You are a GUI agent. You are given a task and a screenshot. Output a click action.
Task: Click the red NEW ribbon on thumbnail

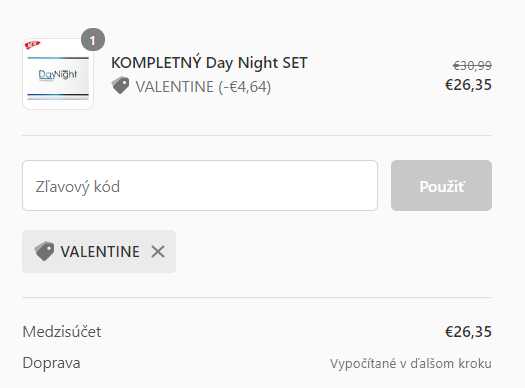pyautogui.click(x=32, y=45)
